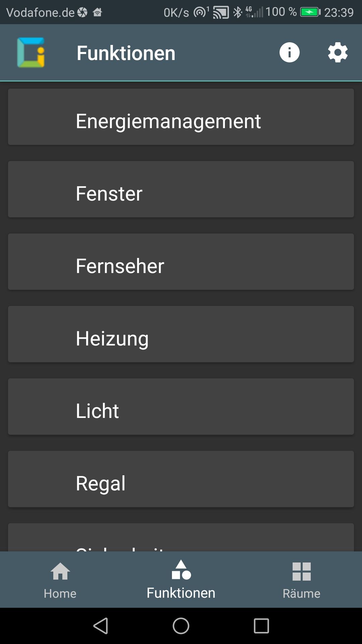Tap the Android back triangle
The image size is (362, 644).
(101, 626)
